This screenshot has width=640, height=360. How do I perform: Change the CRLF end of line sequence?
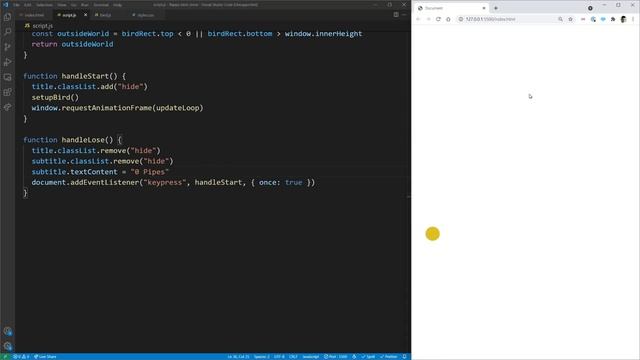pyautogui.click(x=293, y=356)
